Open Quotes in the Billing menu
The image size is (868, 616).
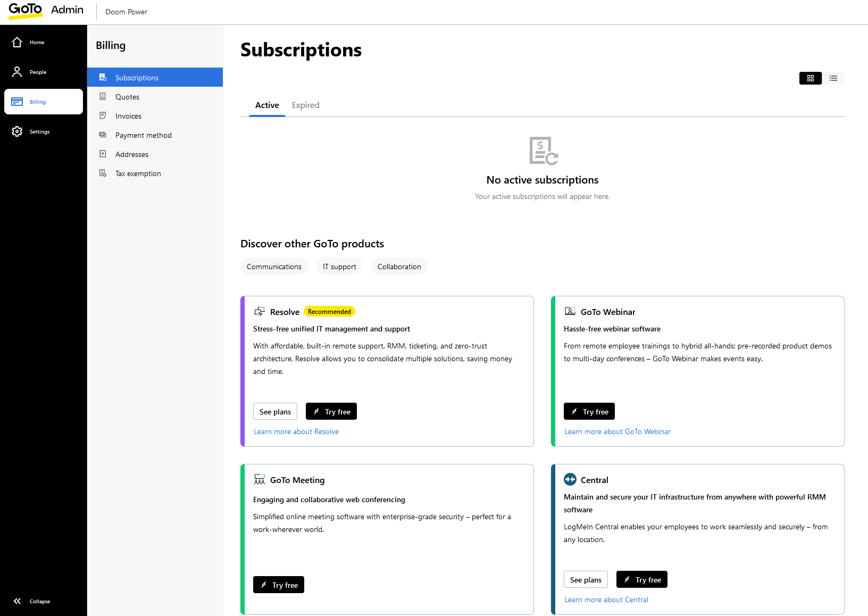pyautogui.click(x=155, y=96)
